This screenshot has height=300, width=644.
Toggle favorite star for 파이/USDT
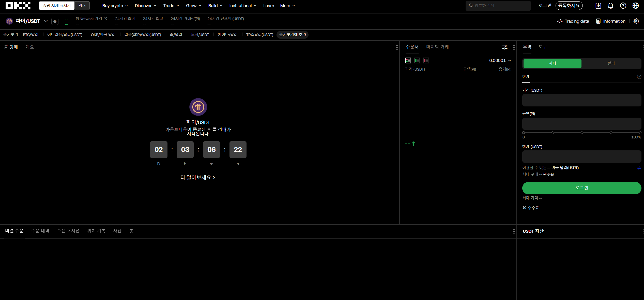coord(55,21)
